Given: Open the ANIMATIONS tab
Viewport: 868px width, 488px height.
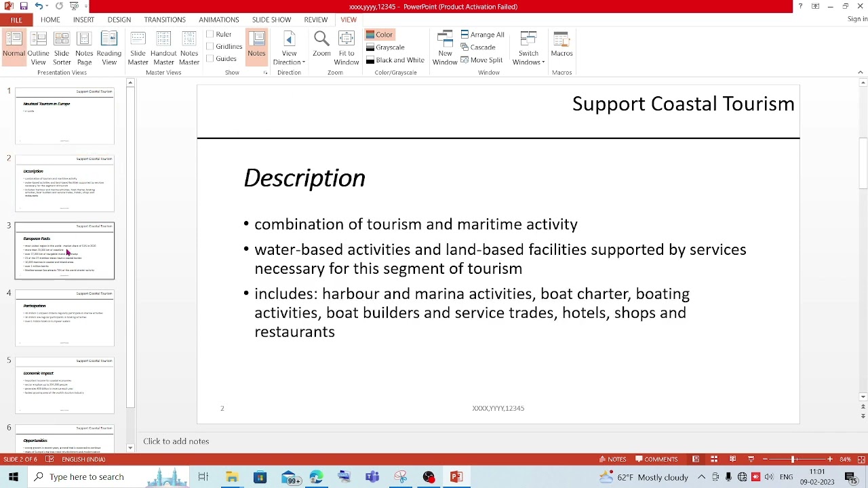Looking at the screenshot, I should tap(218, 20).
